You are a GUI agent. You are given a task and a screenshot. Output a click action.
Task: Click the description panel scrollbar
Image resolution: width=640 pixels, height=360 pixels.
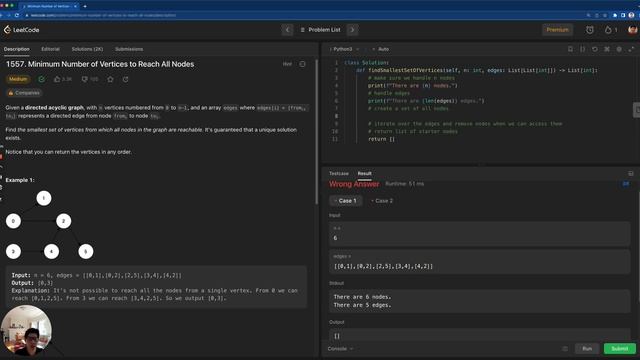pyautogui.click(x=317, y=132)
